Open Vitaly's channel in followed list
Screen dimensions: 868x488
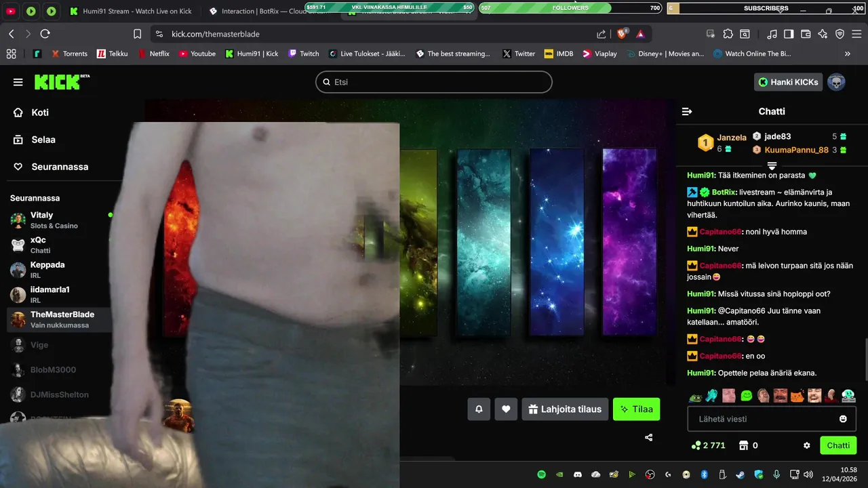[x=60, y=220]
